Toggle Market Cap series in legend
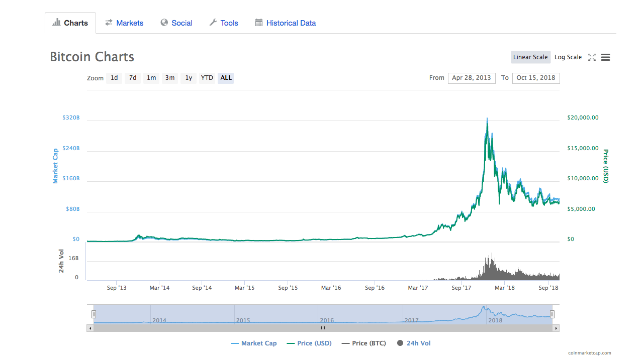This screenshot has width=644, height=359. tap(254, 343)
